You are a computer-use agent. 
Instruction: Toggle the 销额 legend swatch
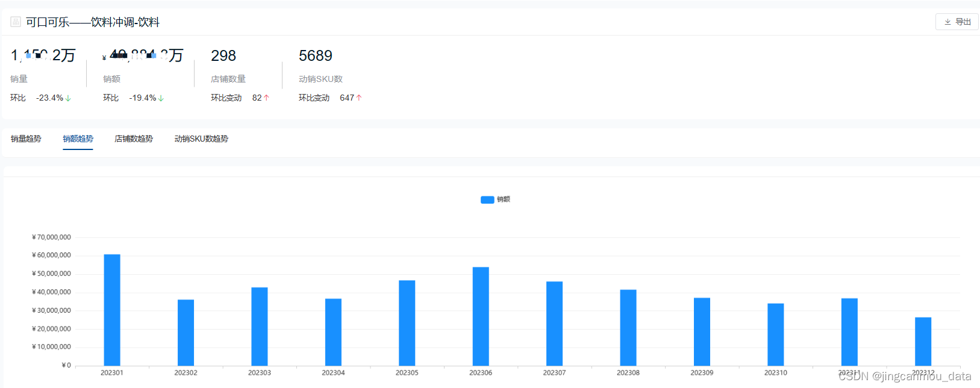click(487, 199)
